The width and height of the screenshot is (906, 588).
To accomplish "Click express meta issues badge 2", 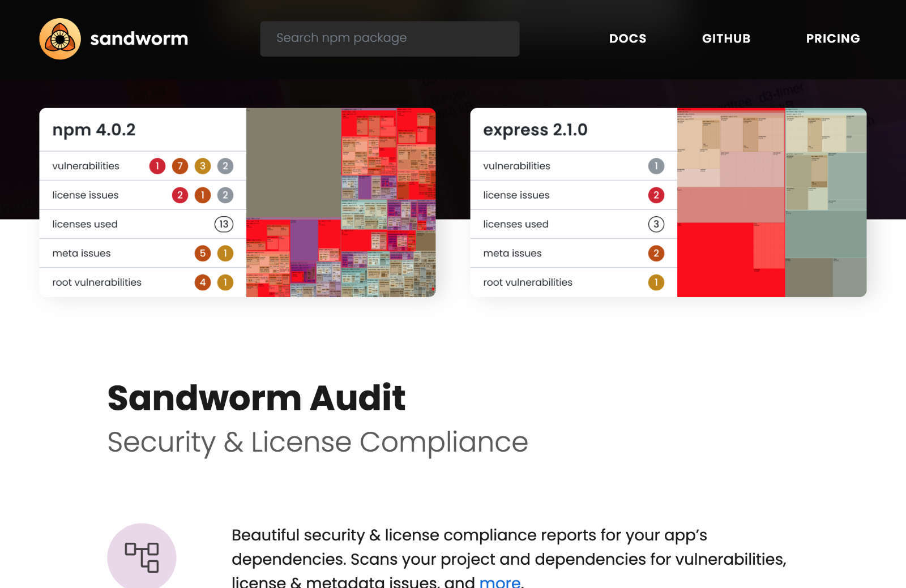I will pyautogui.click(x=656, y=253).
